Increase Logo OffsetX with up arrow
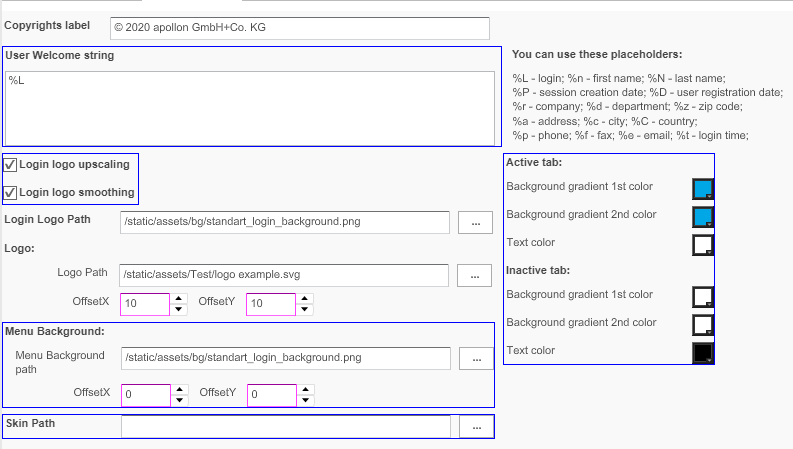This screenshot has height=449, width=793. [180, 298]
